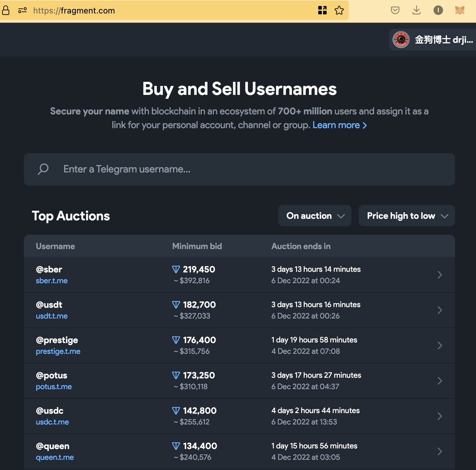The image size is (476, 470).
Task: Open the @prestige auction row chevron
Action: (439, 345)
